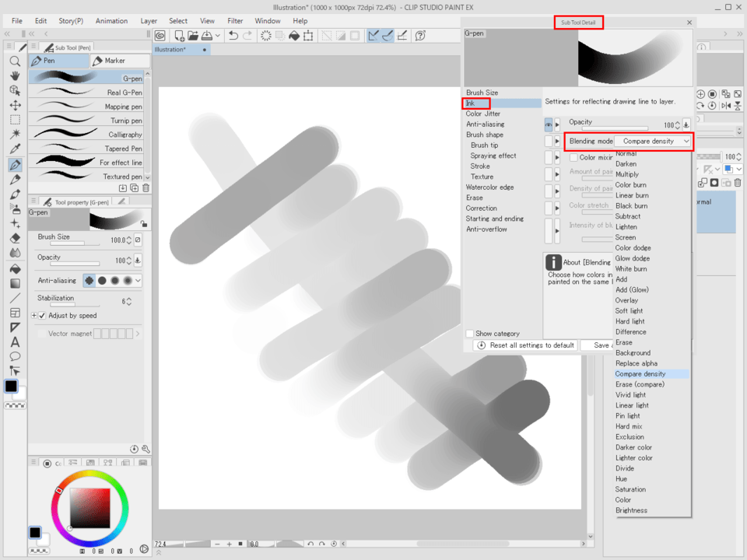Open Starting and ending category
This screenshot has height=560, width=747.
495,219
